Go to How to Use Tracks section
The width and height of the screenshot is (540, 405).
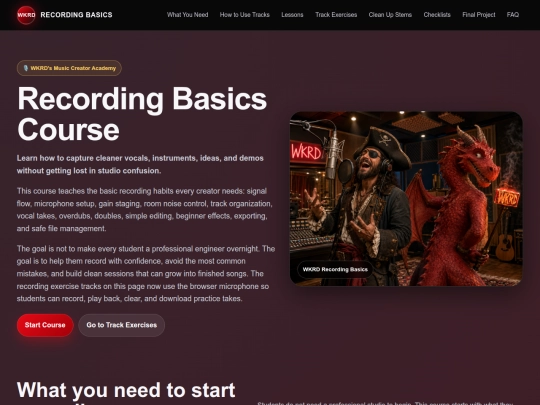tap(245, 15)
